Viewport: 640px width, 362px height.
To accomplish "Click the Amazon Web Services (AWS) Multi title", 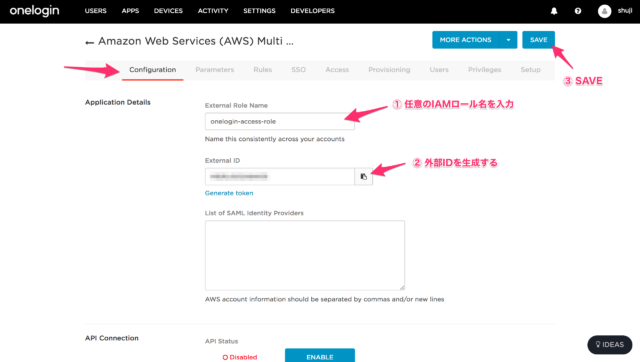I will point(196,41).
